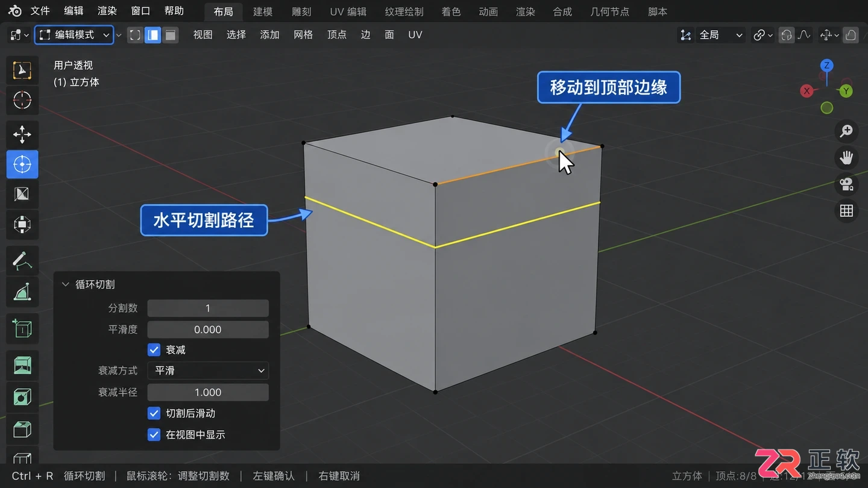Click the blue highlighted active tool
This screenshot has height=488, width=868.
pyautogui.click(x=22, y=164)
